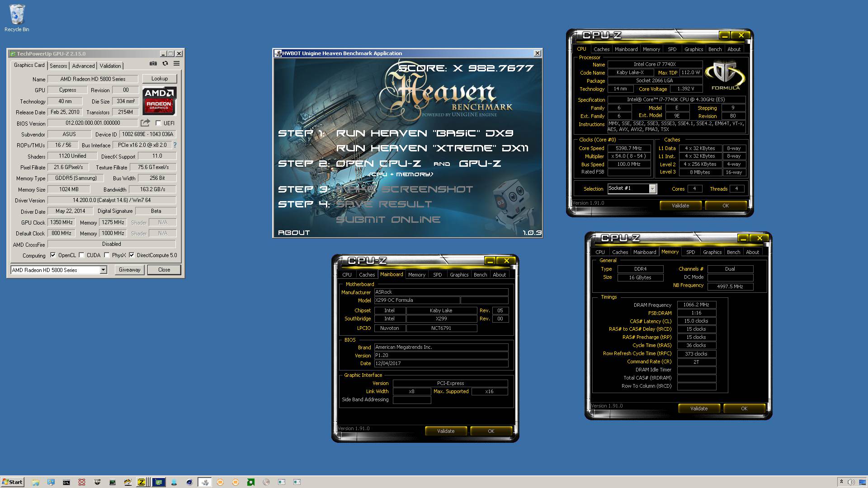Click the Lookup button in GPU-Z
This screenshot has height=488, width=868.
point(160,79)
